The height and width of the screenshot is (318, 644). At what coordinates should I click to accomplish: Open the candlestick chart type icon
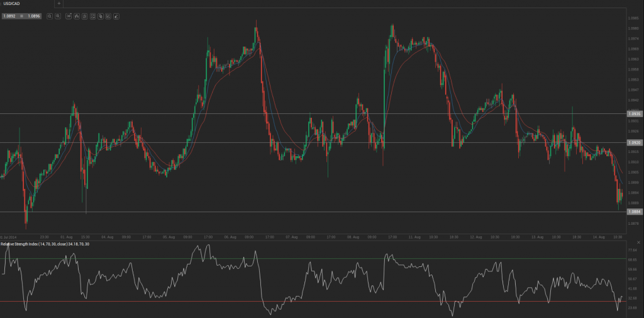point(76,16)
